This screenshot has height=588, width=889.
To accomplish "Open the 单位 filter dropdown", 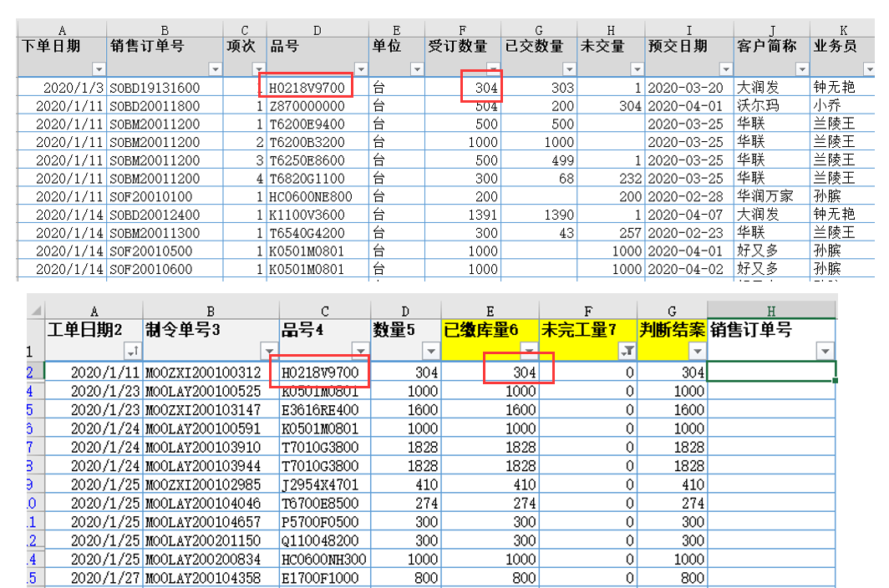I will coord(417,69).
